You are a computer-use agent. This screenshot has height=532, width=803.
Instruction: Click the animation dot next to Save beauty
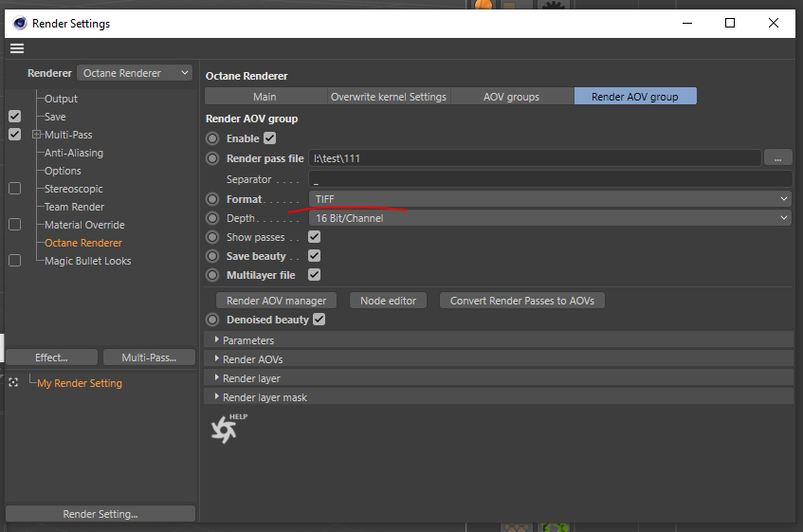(212, 256)
